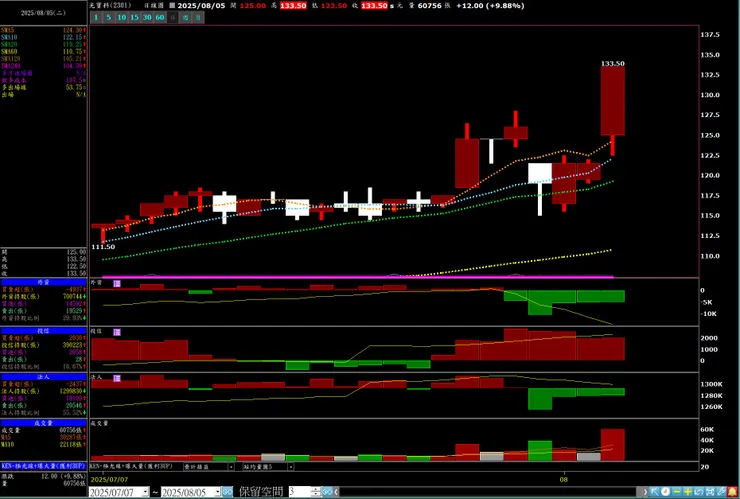Click the scroll-right chevron button
Viewport: 740px width, 499px height.
coord(646,491)
